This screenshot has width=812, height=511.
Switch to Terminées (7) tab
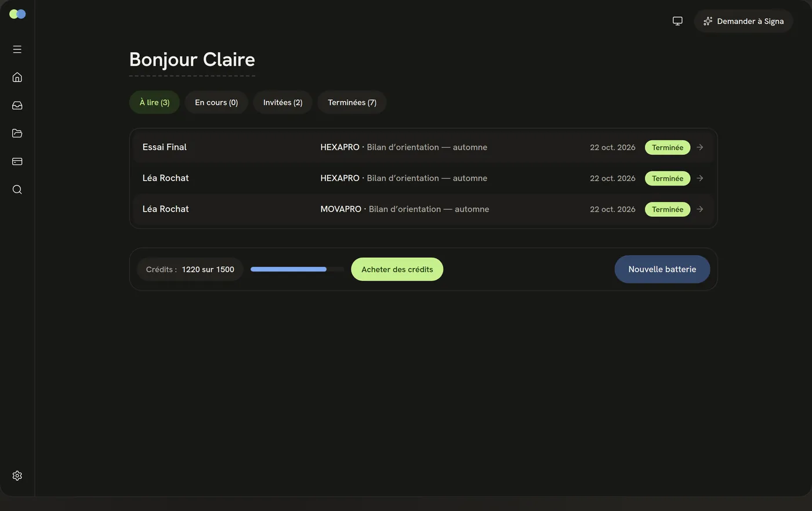pos(352,102)
